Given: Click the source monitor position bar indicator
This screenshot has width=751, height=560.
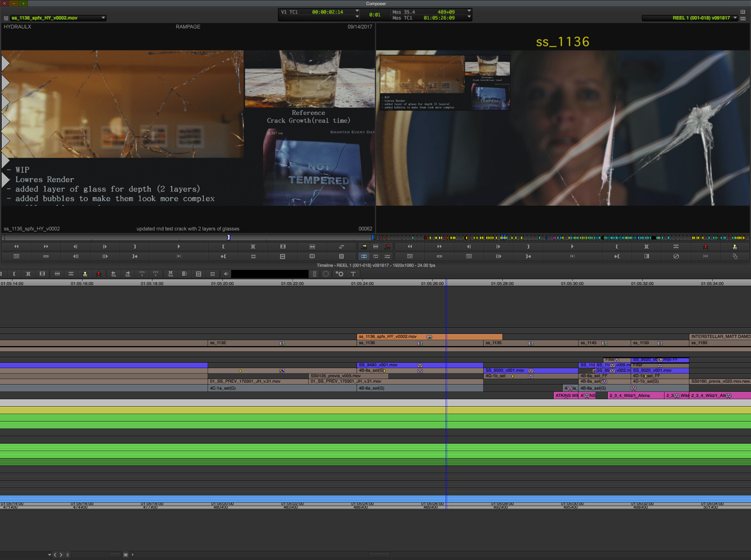Looking at the screenshot, I should [228, 237].
